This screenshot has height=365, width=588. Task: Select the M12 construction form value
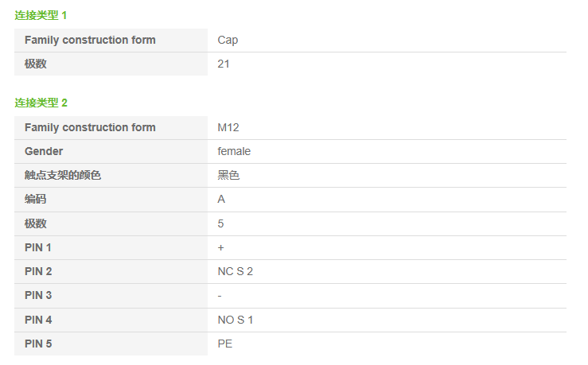228,127
